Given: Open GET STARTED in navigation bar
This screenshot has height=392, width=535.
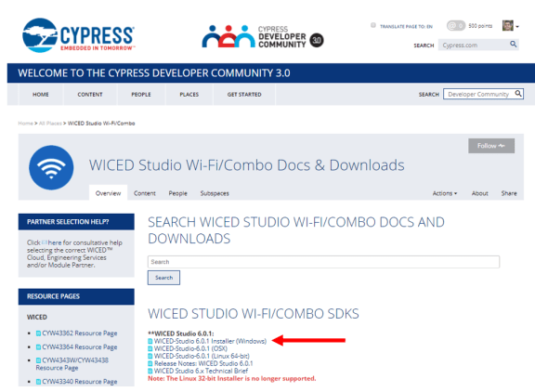Looking at the screenshot, I should tap(244, 95).
